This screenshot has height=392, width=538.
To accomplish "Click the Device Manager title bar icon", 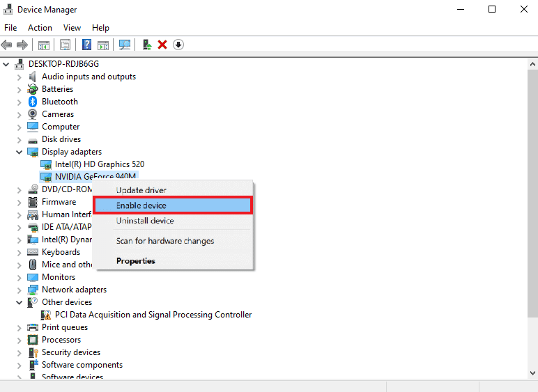I will coord(8,9).
